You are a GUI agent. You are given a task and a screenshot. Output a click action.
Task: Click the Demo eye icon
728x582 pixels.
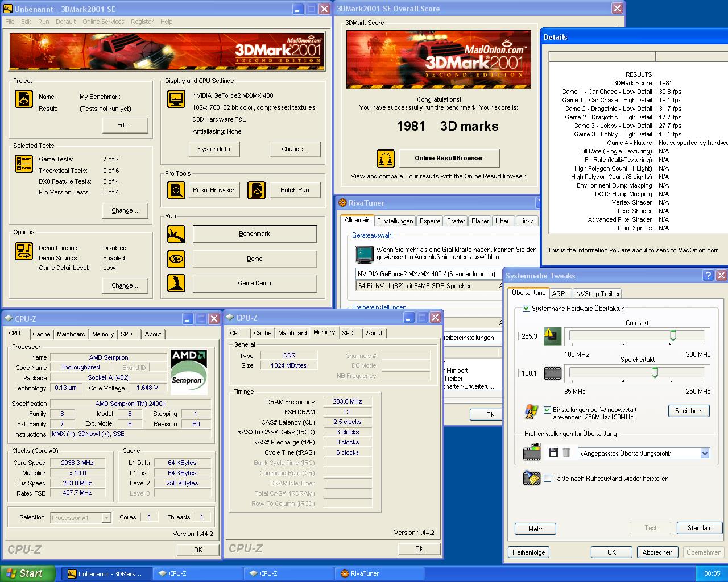point(176,259)
